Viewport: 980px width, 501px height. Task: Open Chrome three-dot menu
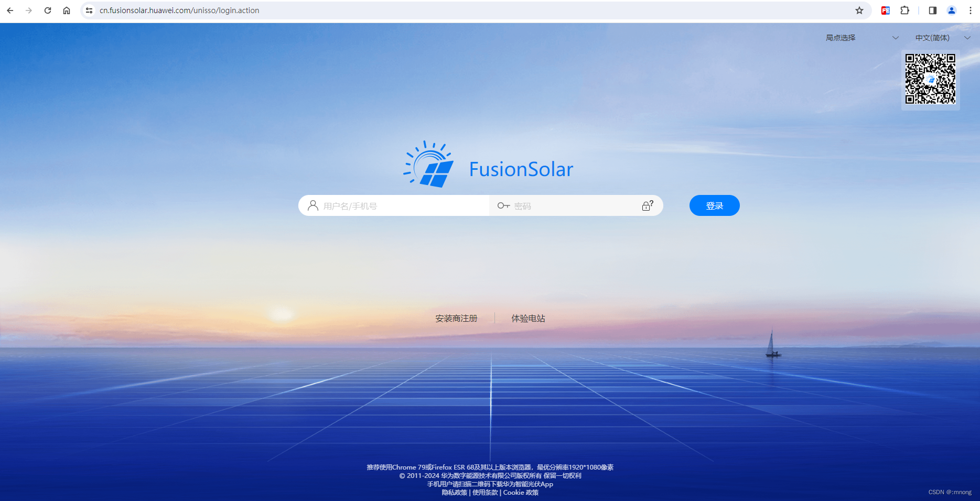(x=971, y=10)
